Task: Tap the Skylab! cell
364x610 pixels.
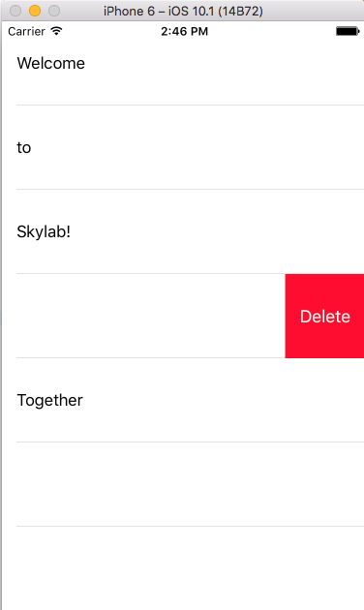Action: 183,231
